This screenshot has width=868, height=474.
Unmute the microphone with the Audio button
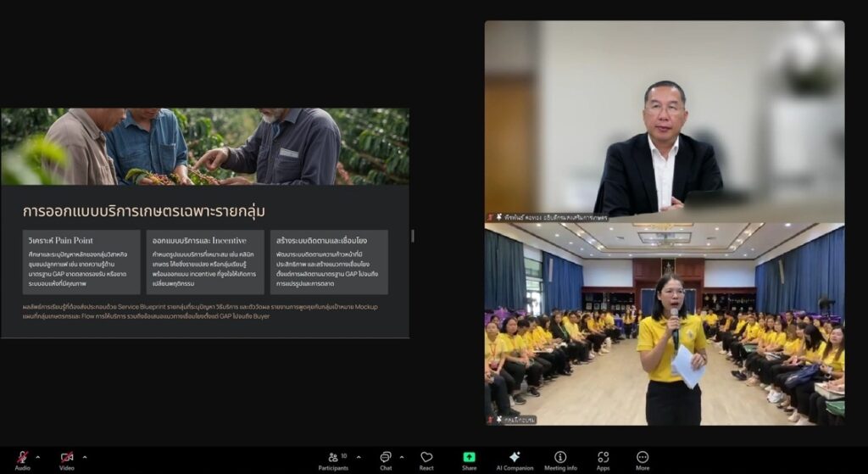click(x=22, y=458)
